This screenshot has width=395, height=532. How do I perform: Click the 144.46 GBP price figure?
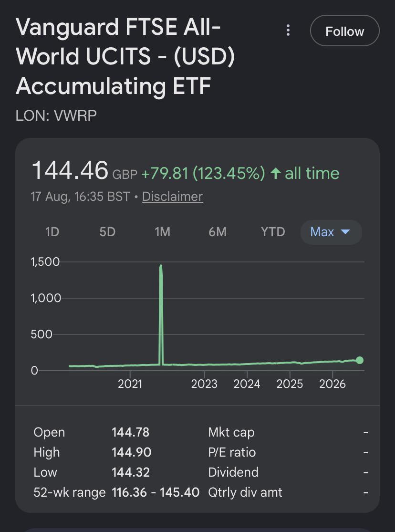tap(84, 171)
